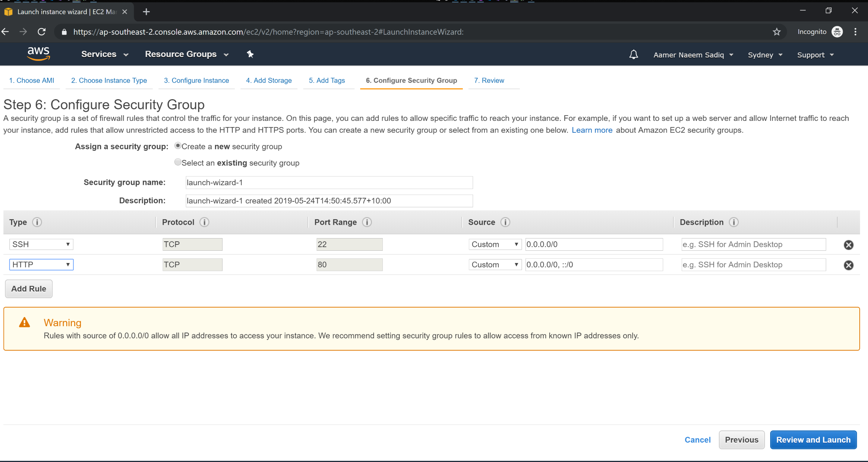Viewport: 868px width, 462px height.
Task: Click the warning triangle icon
Action: 24,323
